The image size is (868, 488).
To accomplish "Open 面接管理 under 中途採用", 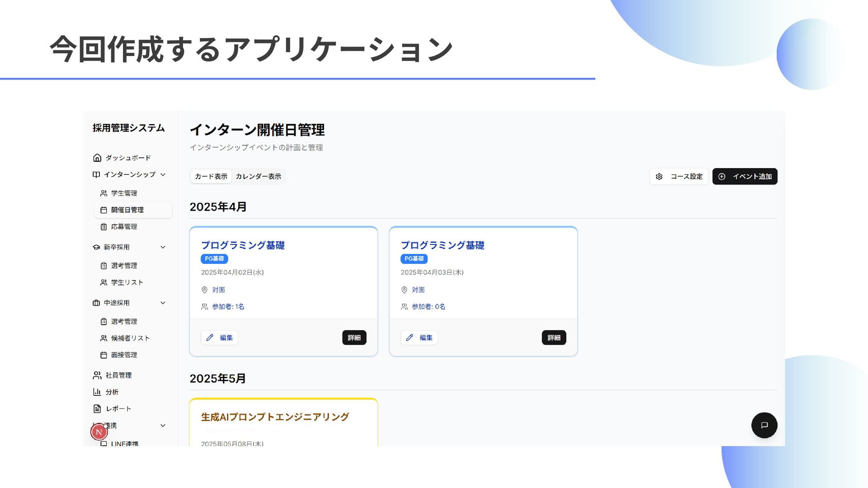I will [124, 355].
